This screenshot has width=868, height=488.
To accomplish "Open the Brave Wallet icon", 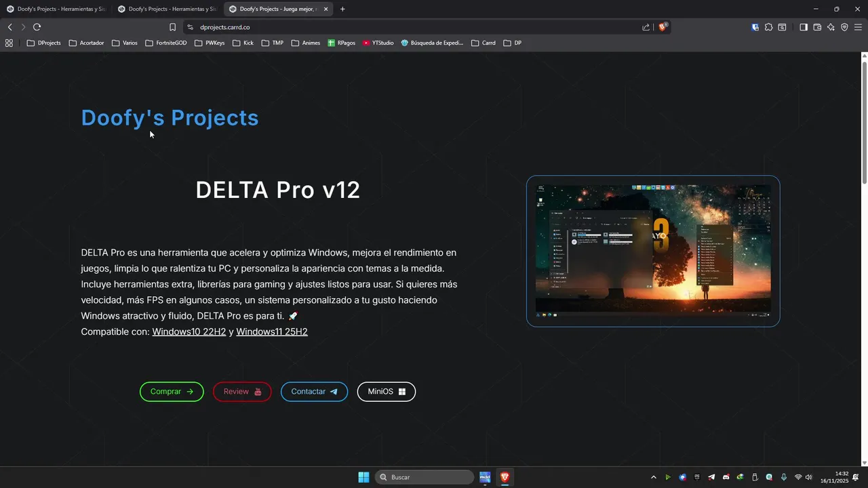I will click(x=817, y=27).
